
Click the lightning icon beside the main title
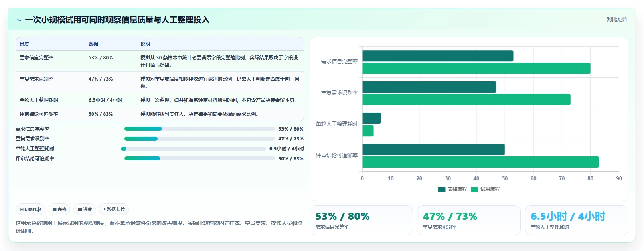(x=19, y=20)
